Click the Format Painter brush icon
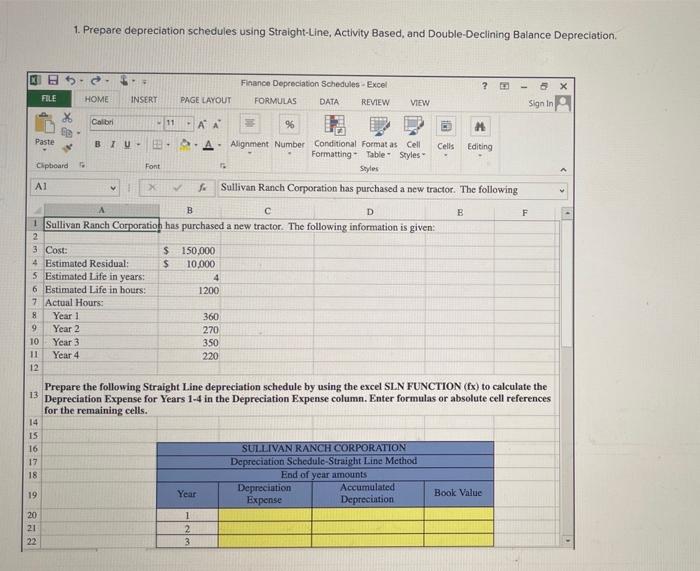The width and height of the screenshot is (700, 571). [x=67, y=147]
